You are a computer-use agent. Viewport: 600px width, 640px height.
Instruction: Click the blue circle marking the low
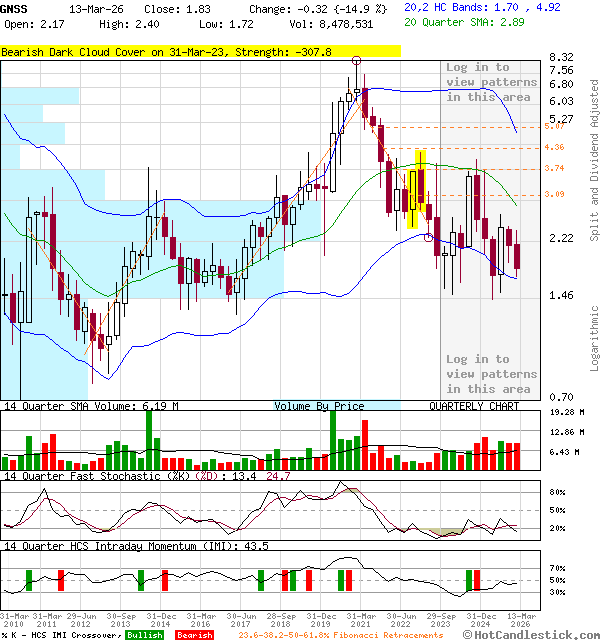point(429,237)
